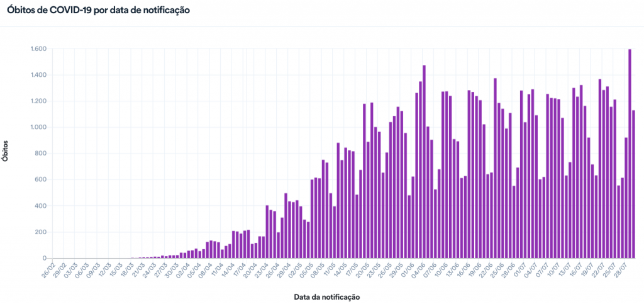Click the vertical 'Óbitos' y-axis title

point(6,151)
